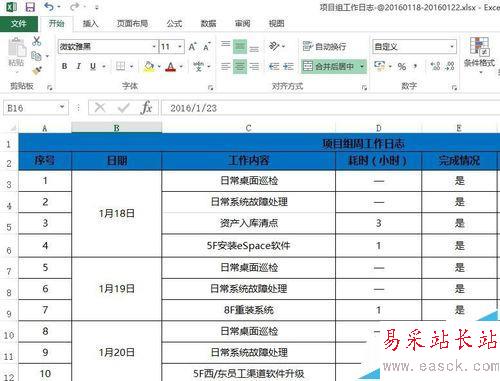500x381 pixels.
Task: Click the Redo arrow icon
Action: point(75,7)
